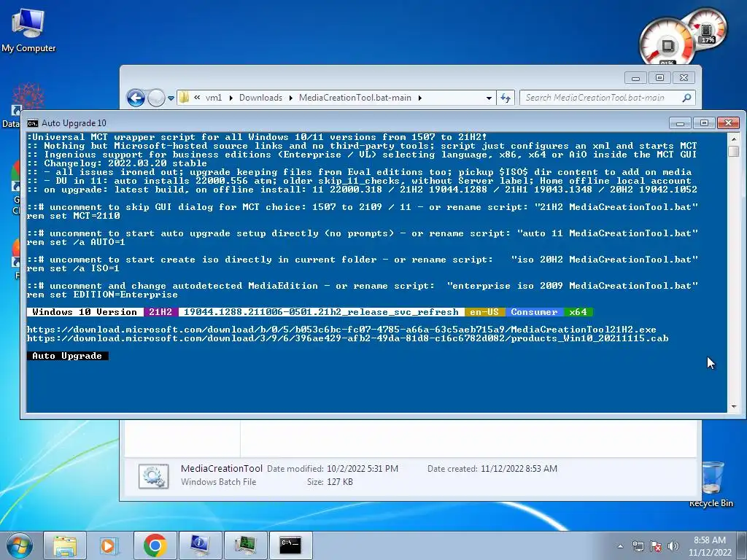This screenshot has width=747, height=560.
Task: Click the cmd icon in Auto Upgrade title bar
Action: click(32, 123)
